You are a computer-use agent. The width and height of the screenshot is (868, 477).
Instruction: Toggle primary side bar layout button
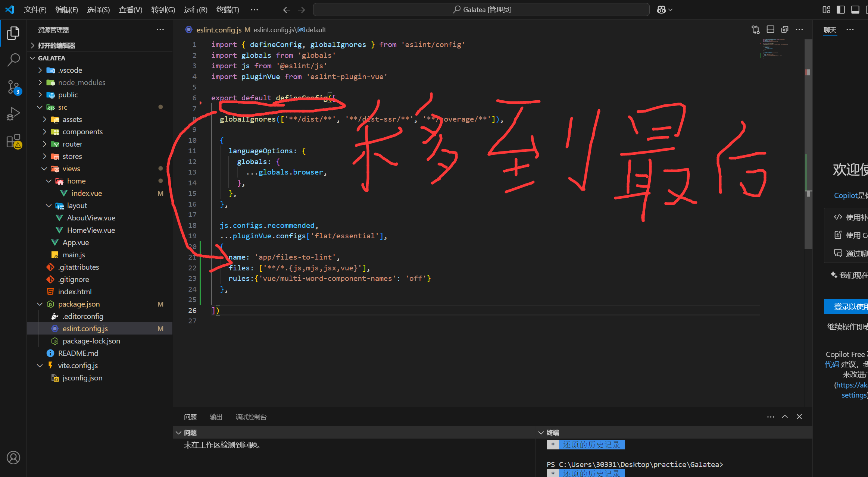point(841,10)
